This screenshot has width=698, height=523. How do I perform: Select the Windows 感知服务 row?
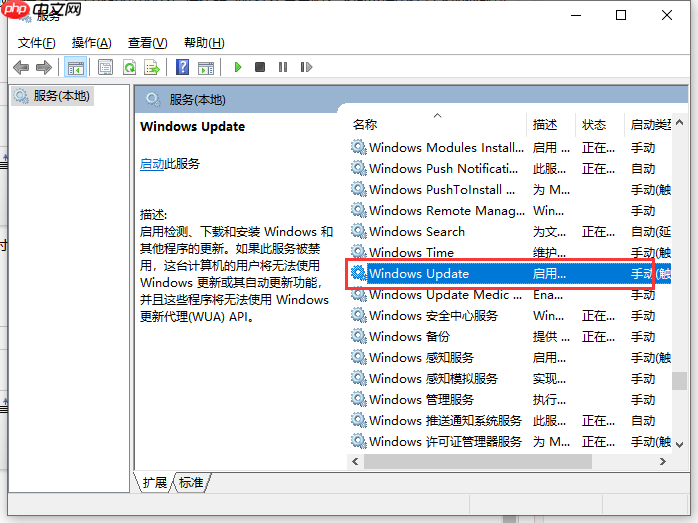click(x=510, y=357)
